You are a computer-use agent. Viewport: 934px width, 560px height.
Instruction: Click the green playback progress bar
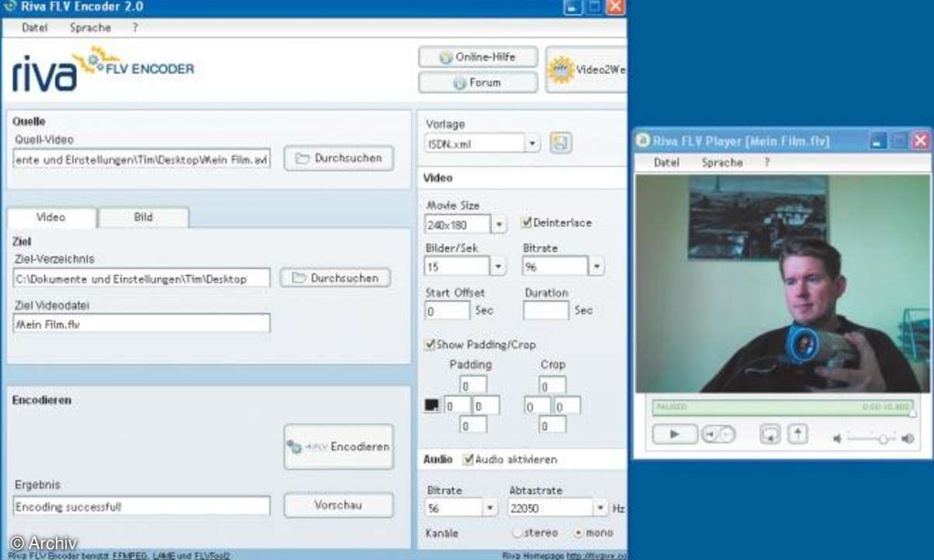(782, 407)
